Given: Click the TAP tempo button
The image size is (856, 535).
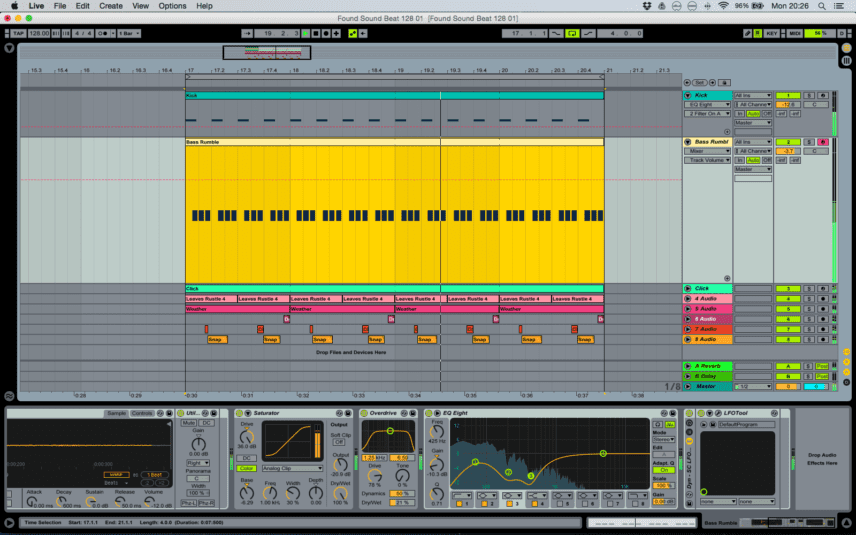Looking at the screenshot, I should point(18,33).
